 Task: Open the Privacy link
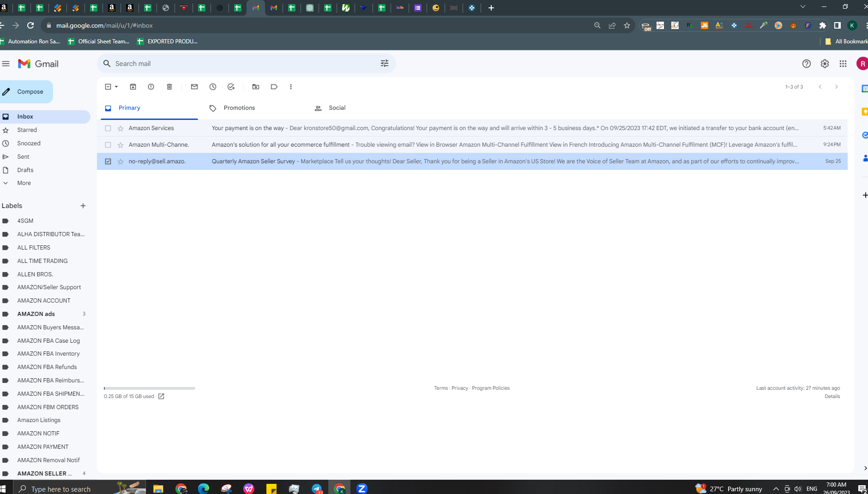pyautogui.click(x=460, y=388)
